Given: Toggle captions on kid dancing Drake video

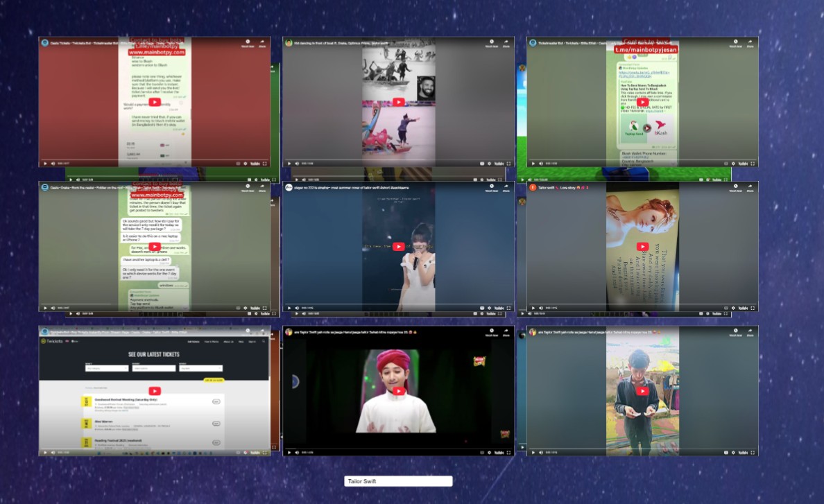Looking at the screenshot, I should [x=482, y=164].
